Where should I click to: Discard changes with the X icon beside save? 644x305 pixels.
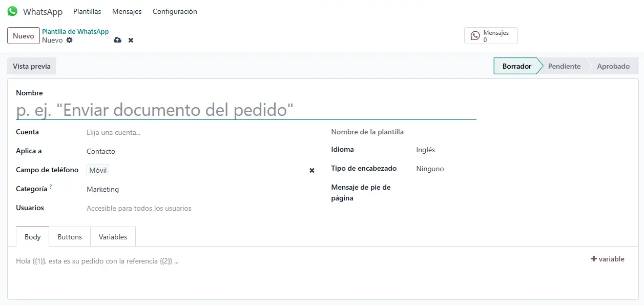[131, 40]
